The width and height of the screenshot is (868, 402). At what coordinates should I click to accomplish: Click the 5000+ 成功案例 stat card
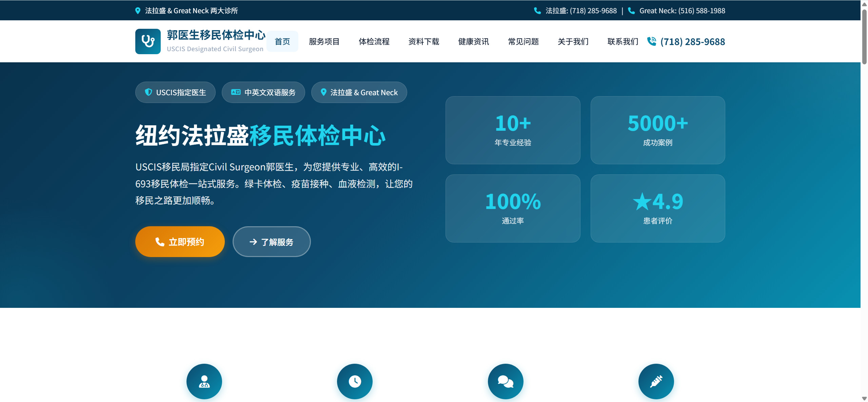tap(658, 130)
